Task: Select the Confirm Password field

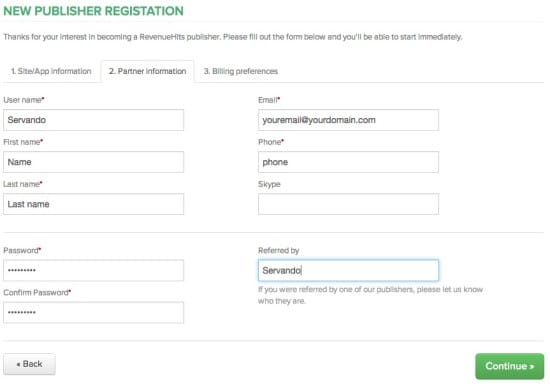Action: [93, 312]
